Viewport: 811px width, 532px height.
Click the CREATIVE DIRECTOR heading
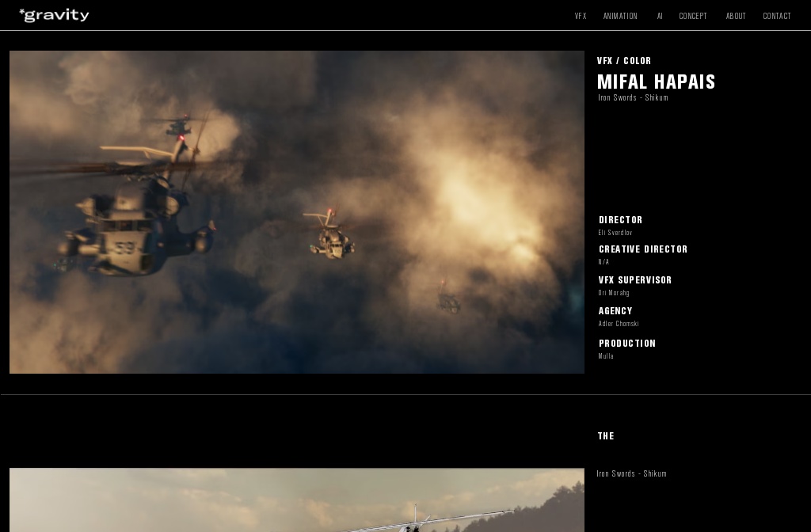click(x=643, y=249)
